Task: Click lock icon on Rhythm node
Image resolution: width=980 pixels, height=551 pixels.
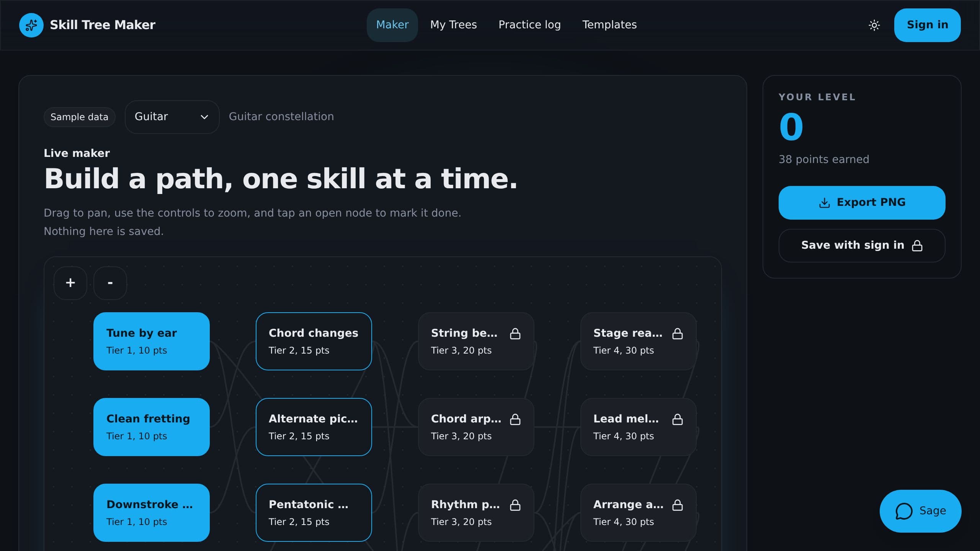Action: [515, 505]
